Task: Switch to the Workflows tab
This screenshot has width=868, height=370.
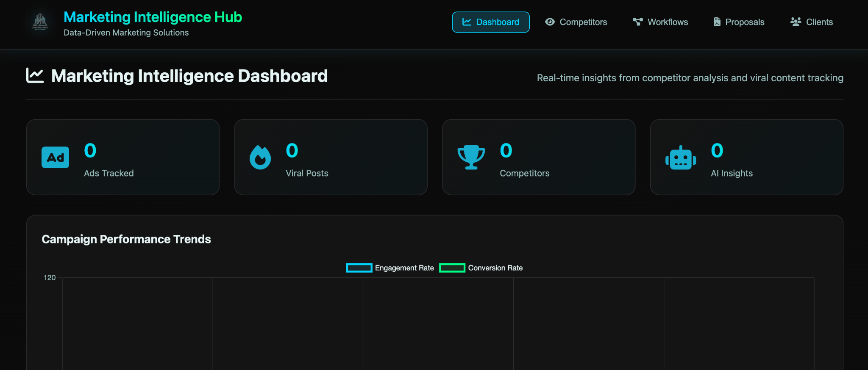Action: tap(660, 22)
